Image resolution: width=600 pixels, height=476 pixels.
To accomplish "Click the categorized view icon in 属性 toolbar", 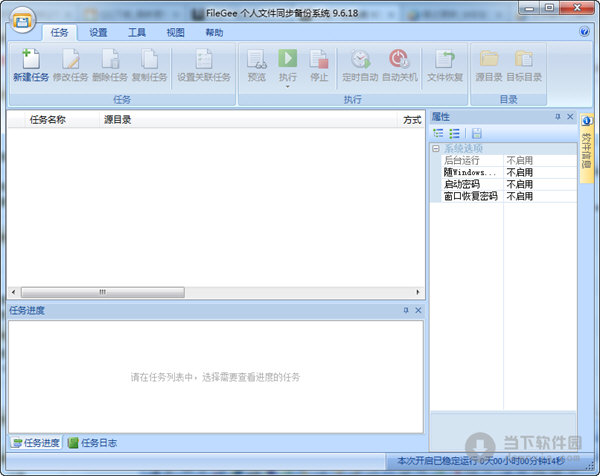I will tap(438, 133).
